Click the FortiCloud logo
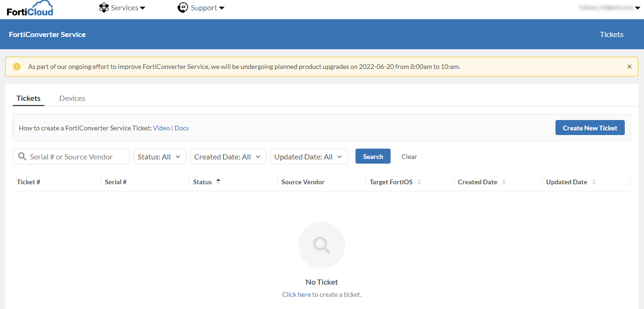 (30, 8)
